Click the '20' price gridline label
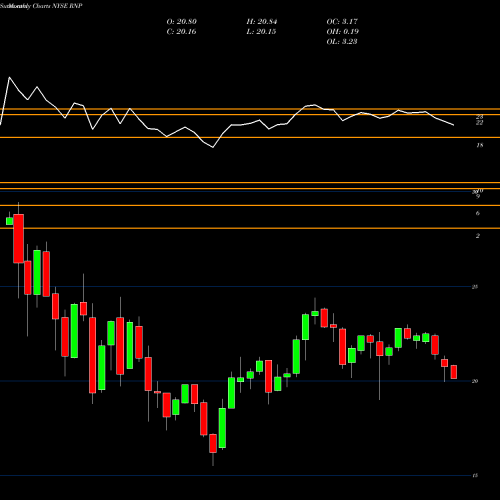 [x=475, y=381]
